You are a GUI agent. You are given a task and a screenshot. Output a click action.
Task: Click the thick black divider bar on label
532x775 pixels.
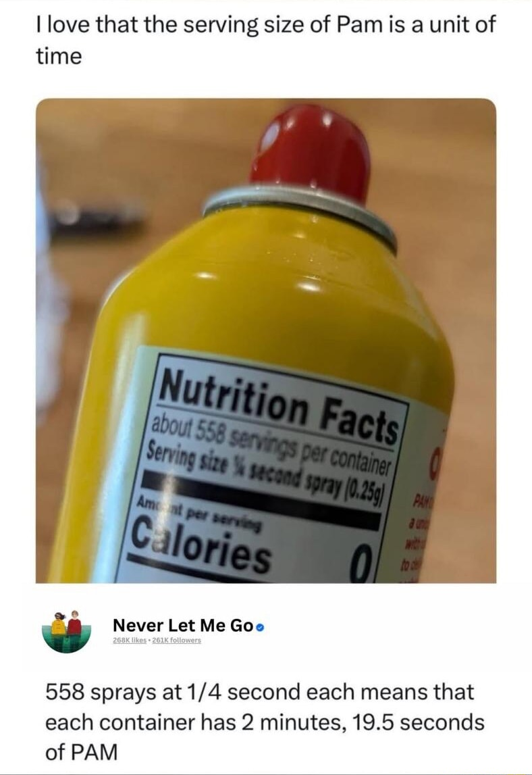click(x=261, y=501)
